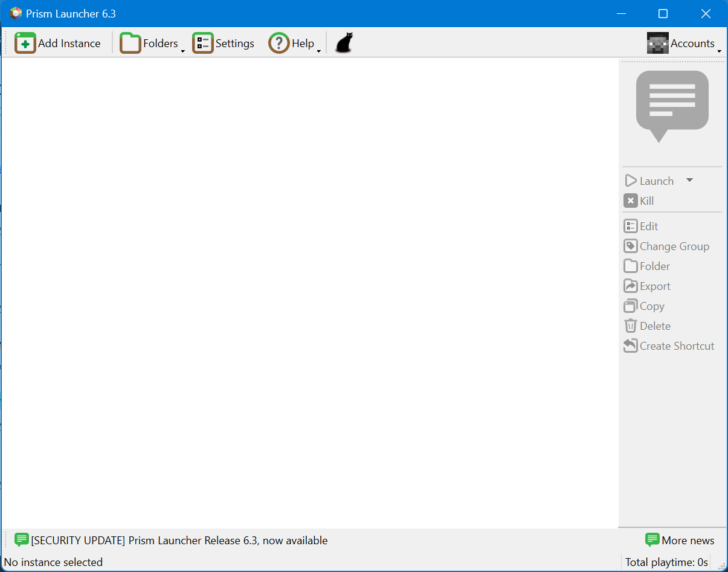The image size is (728, 572).
Task: Click the green news icon in status bar
Action: point(22,540)
